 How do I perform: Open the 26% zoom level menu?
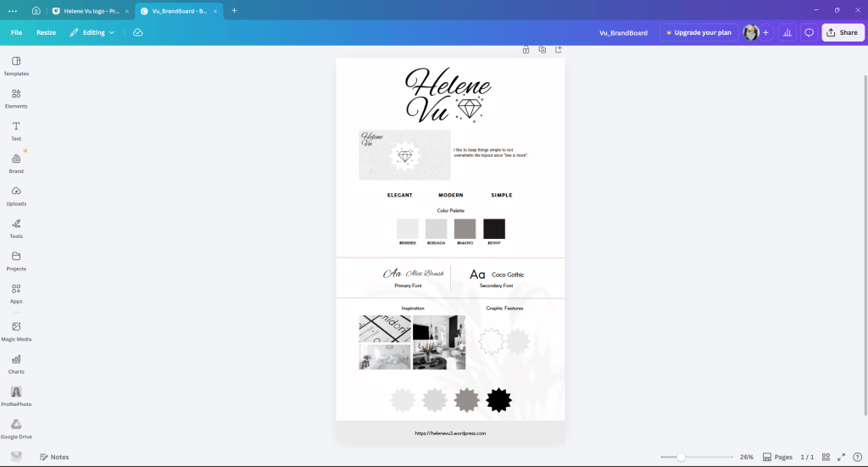tap(746, 457)
